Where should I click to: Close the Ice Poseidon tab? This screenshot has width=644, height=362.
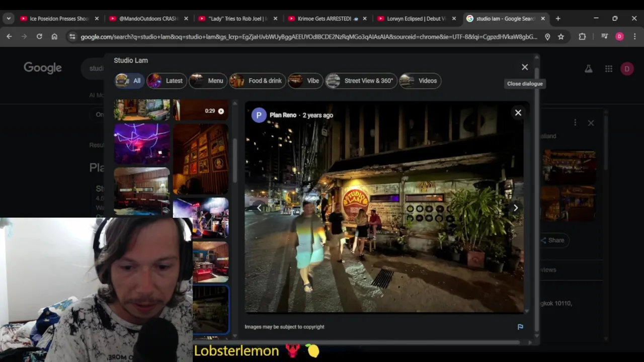[x=97, y=19]
